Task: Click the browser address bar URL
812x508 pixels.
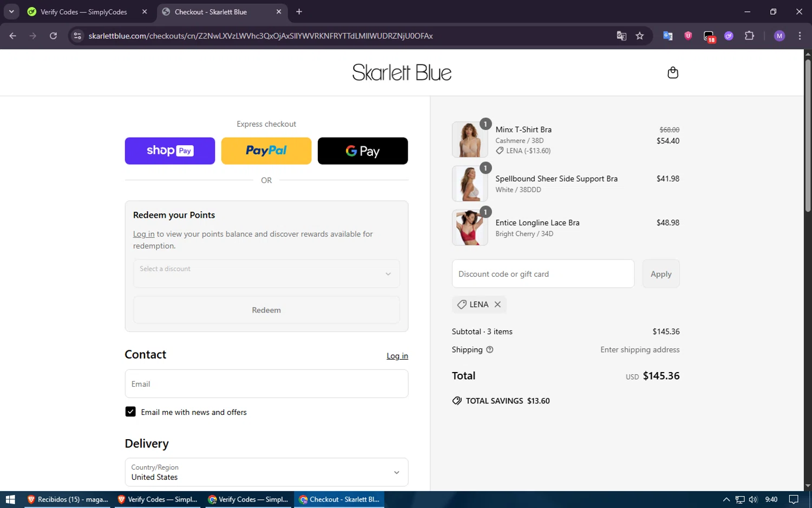Action: click(260, 36)
